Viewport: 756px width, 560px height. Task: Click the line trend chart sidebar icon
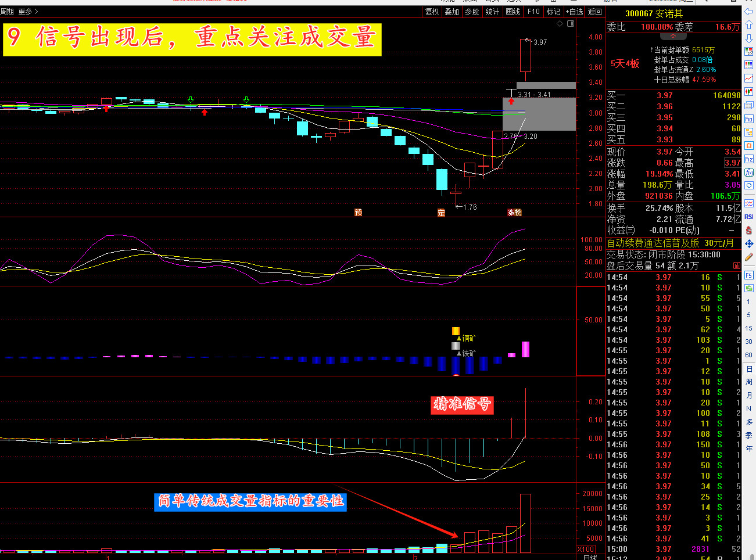749,78
